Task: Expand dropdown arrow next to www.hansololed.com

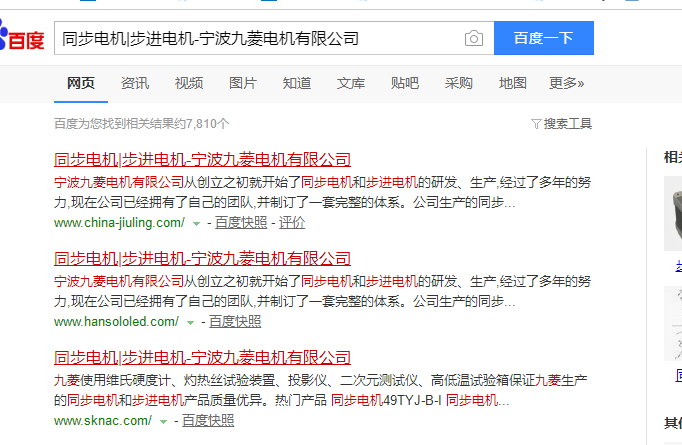Action: pos(190,323)
